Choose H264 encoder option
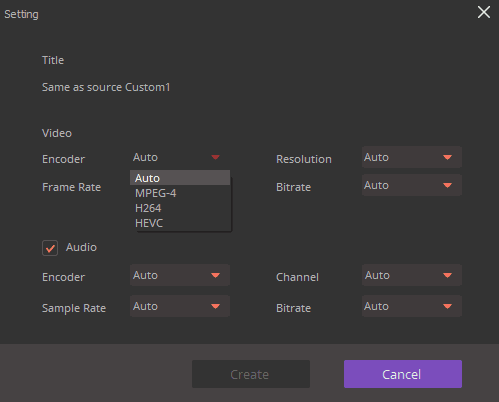Image resolution: width=499 pixels, height=402 pixels. (x=180, y=208)
